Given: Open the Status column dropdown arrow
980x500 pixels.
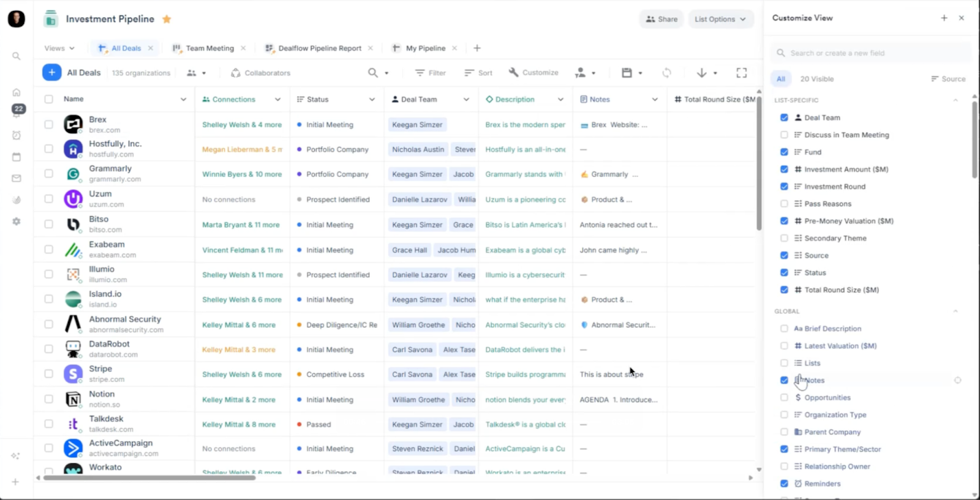Looking at the screenshot, I should point(372,99).
